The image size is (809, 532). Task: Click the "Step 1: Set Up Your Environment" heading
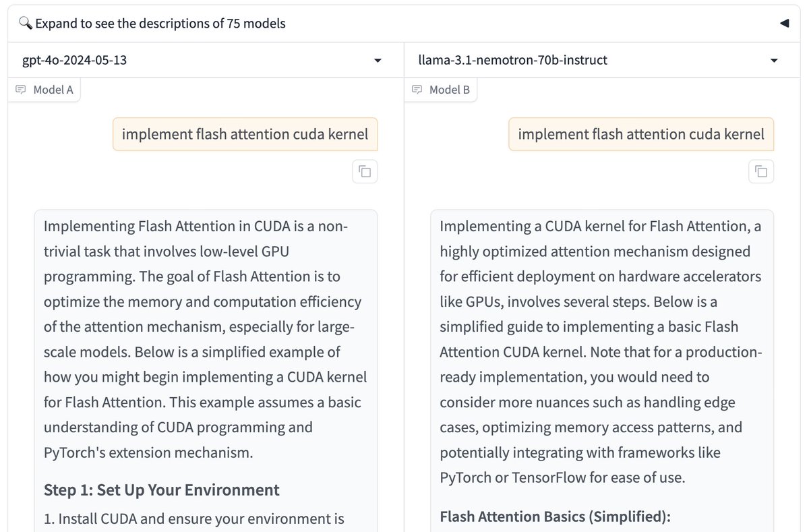click(161, 490)
